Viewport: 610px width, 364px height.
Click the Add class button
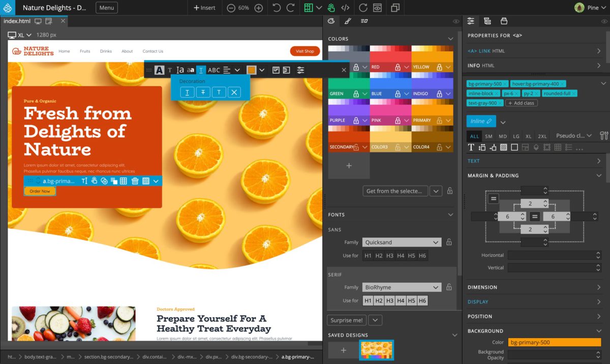521,103
